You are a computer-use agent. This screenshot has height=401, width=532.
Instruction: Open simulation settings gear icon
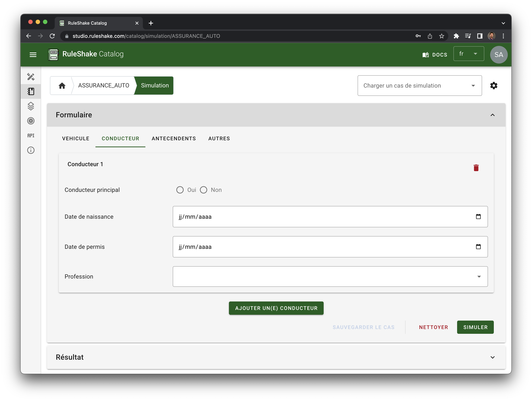(x=493, y=86)
